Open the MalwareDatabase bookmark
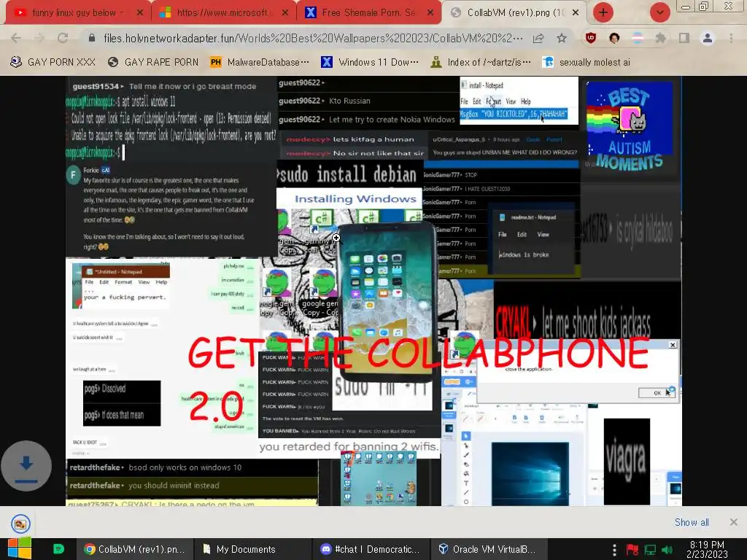The image size is (747, 560). coord(260,62)
